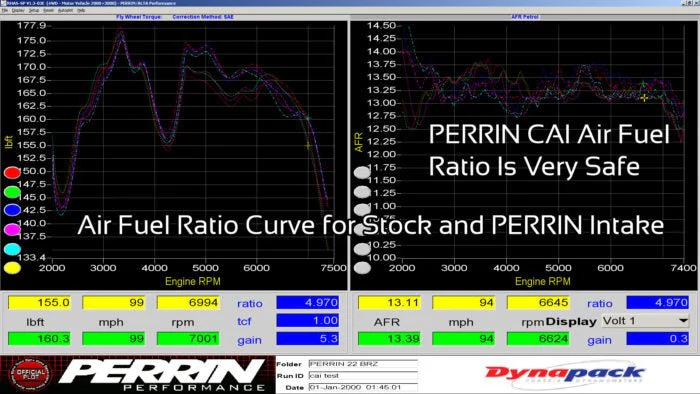Toggle the first grey circle on AFR graph
The image size is (700, 394).
click(362, 173)
